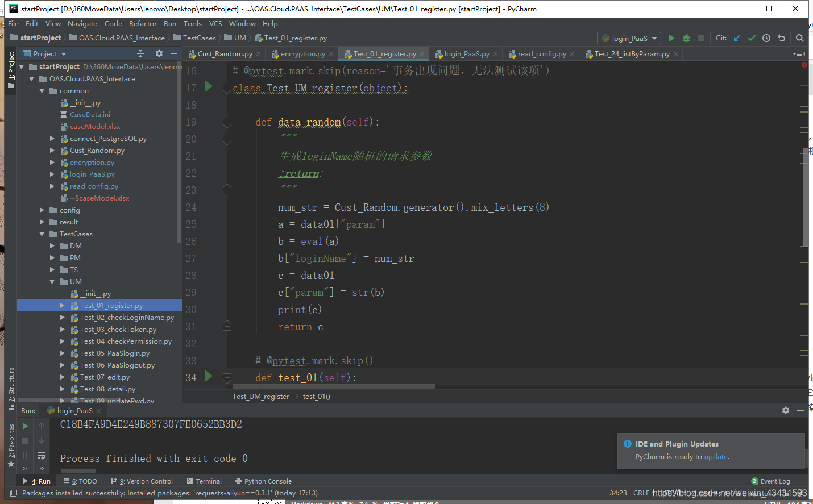Run the login_PaaS configuration from the toolbar

(671, 38)
